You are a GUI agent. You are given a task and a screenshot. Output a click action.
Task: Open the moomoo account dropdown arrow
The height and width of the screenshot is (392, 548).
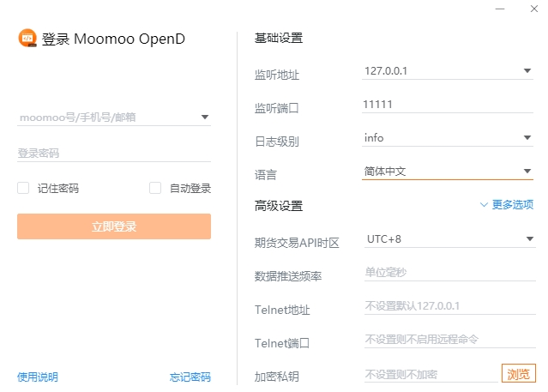[x=205, y=118]
